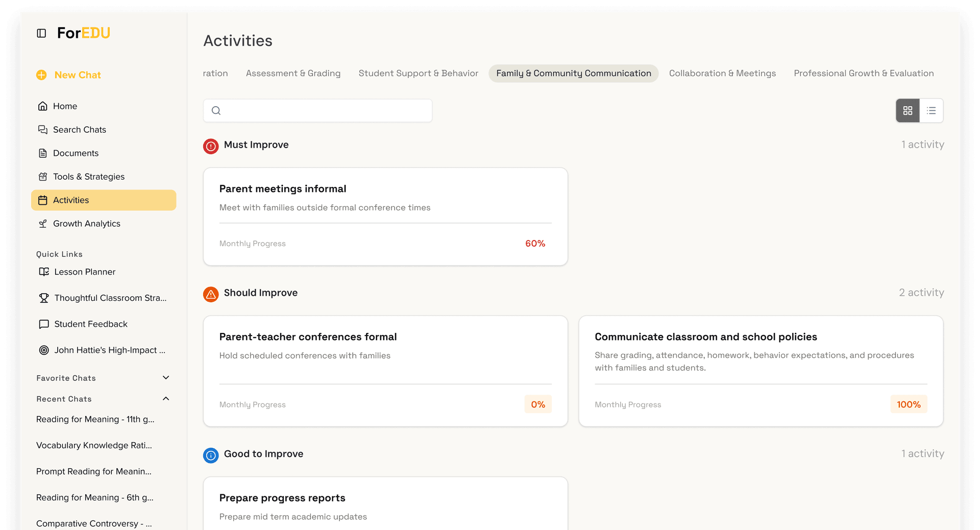This screenshot has height=530, width=980.
Task: Open Documents via file icon
Action: tap(43, 153)
